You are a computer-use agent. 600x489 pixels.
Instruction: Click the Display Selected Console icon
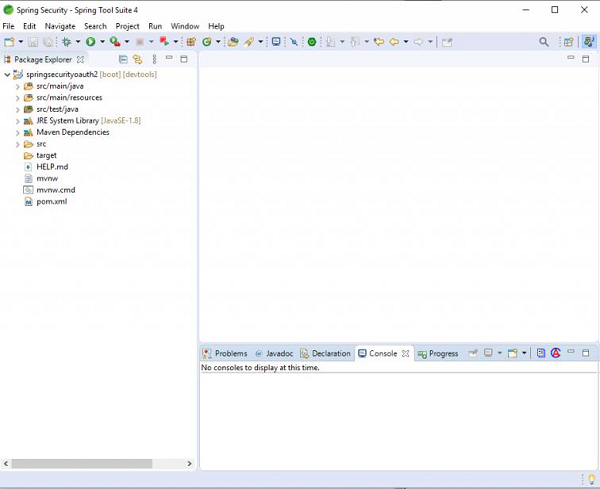pyautogui.click(x=488, y=353)
